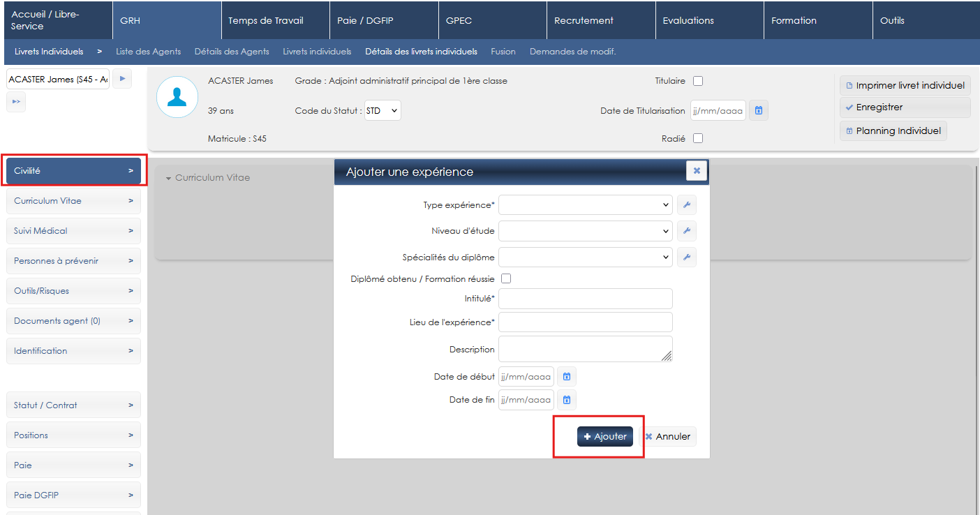Click into the Intitulé text field
980x515 pixels.
coord(585,299)
